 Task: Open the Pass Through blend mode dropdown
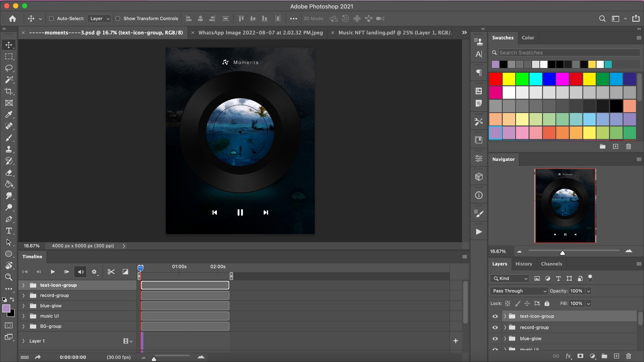point(519,291)
